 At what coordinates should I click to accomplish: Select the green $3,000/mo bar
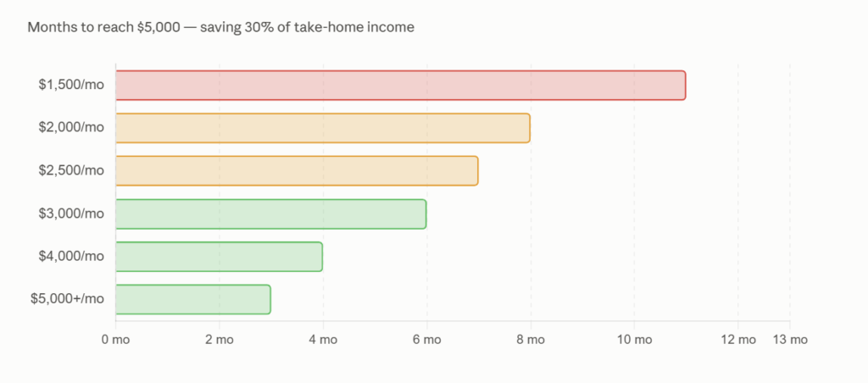[271, 214]
